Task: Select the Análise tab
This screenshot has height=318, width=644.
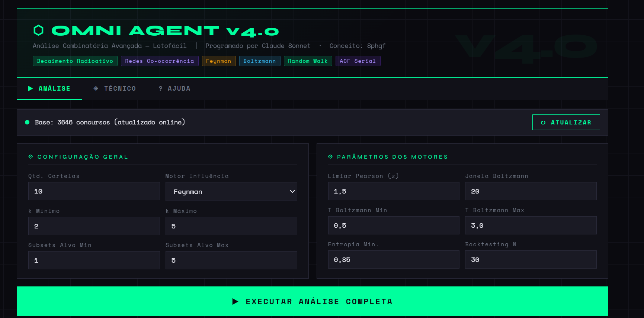Action: tap(49, 88)
